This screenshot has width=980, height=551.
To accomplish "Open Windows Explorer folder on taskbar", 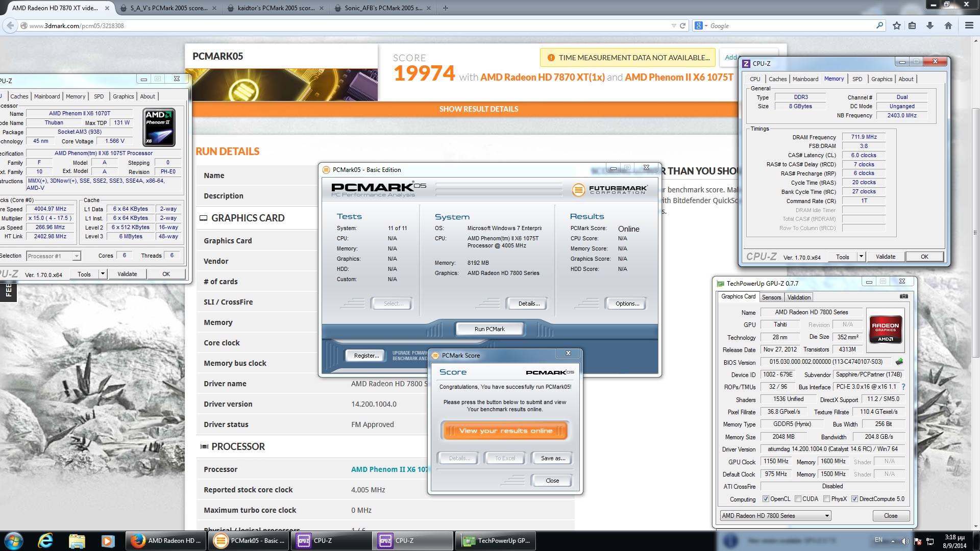I will (x=77, y=541).
